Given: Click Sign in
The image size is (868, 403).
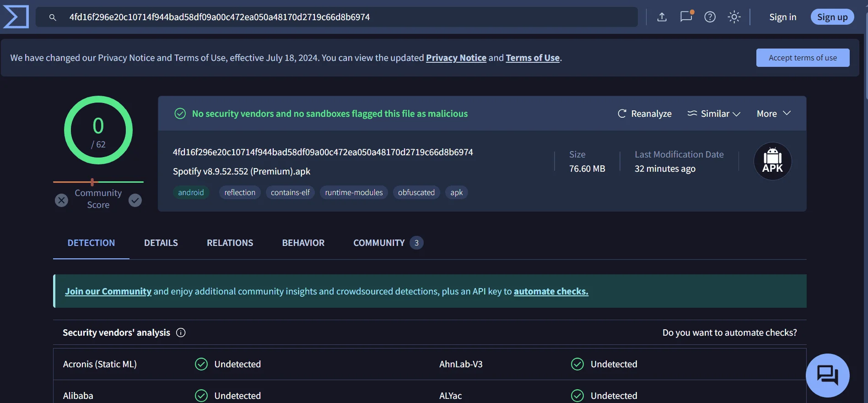Looking at the screenshot, I should 783,17.
